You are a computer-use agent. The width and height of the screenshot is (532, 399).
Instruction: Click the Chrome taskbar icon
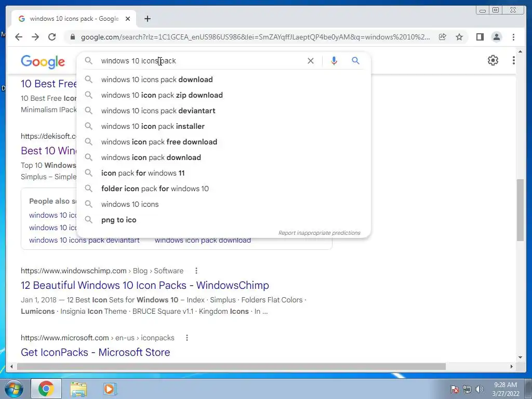click(46, 389)
